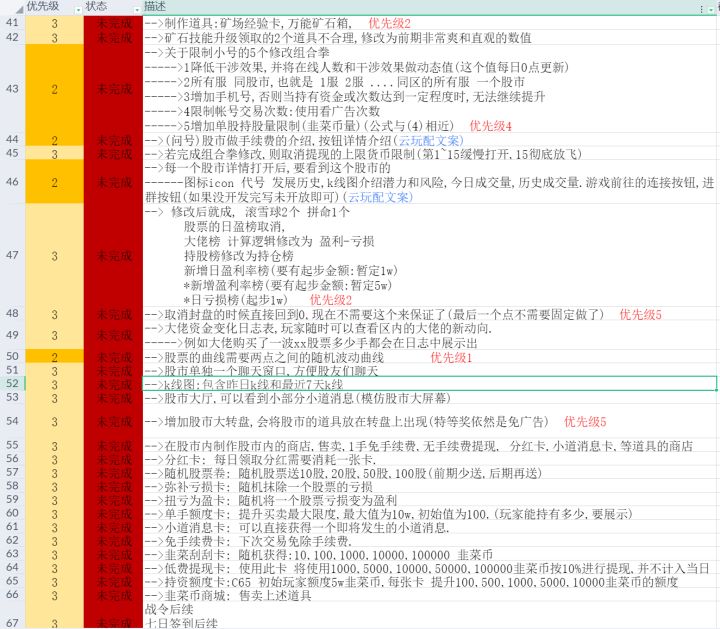Select 未完成 status cell in row 49
This screenshot has width=720, height=629.
click(113, 336)
